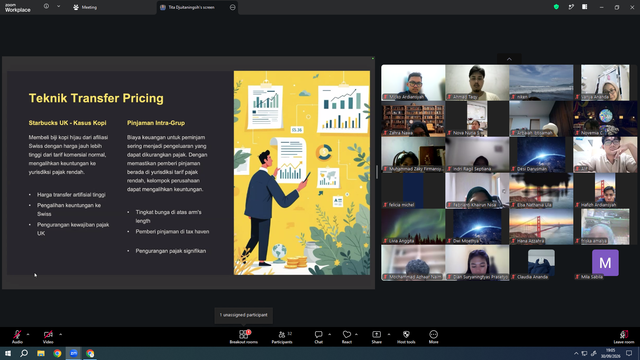This screenshot has height=360, width=640.
Task: Open the Breakout rooms panel
Action: point(244,337)
